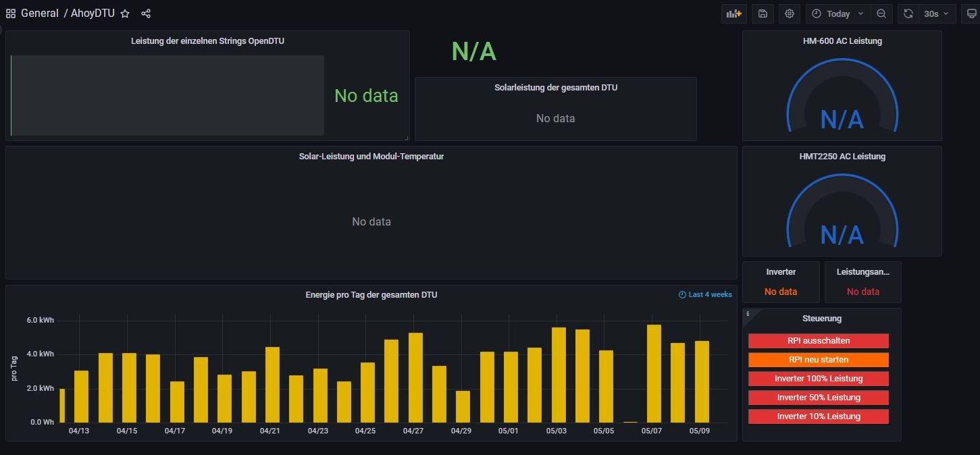This screenshot has width=980, height=455.
Task: Cycle view mode with monitor icon
Action: pos(970,14)
